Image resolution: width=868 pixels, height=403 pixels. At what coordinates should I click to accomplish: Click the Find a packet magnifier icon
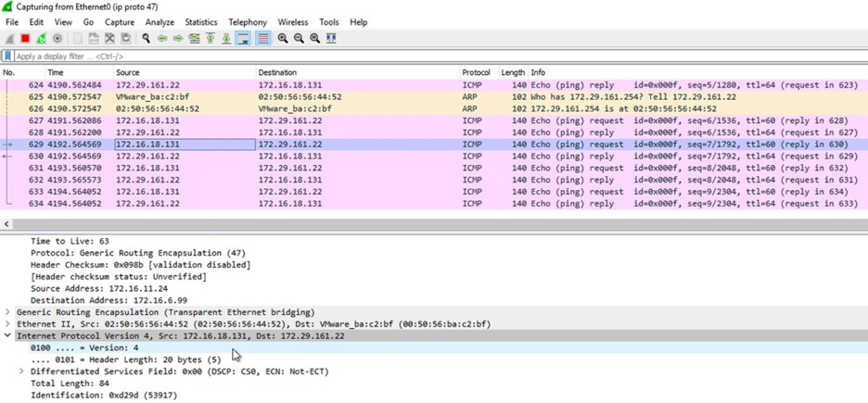coord(146,39)
